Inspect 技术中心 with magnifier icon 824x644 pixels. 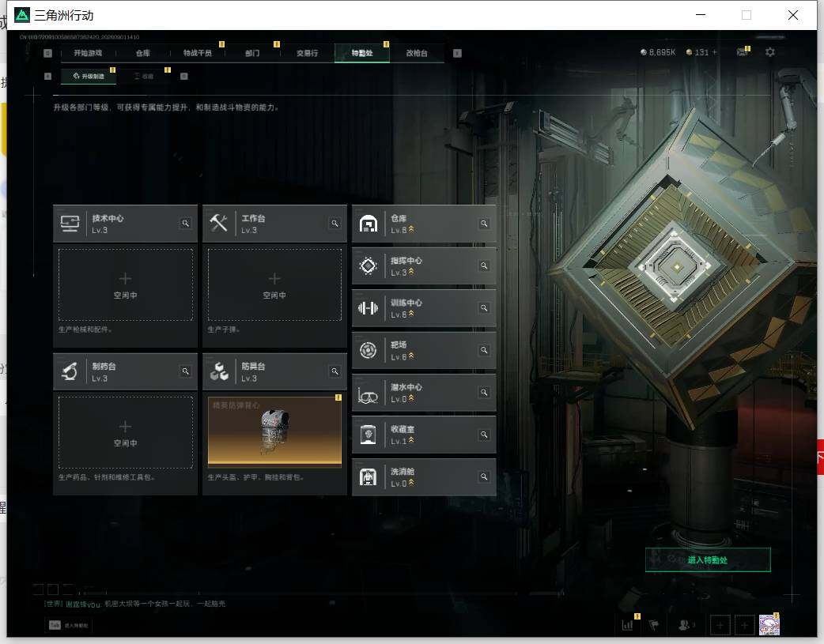click(186, 224)
